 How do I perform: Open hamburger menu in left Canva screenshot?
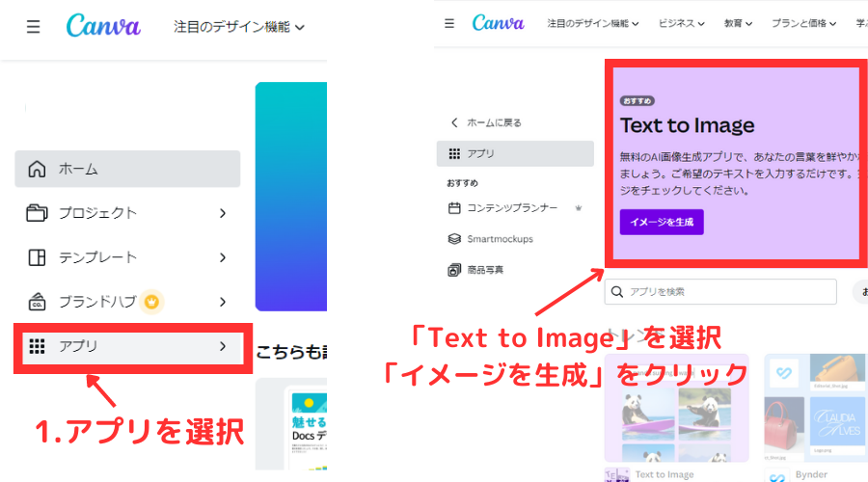click(33, 27)
